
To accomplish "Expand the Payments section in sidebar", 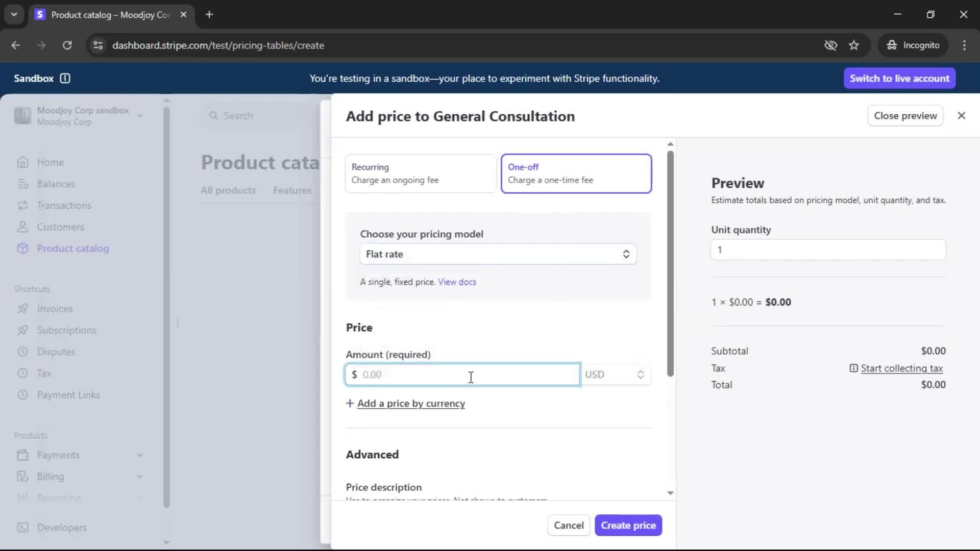I will tap(139, 455).
